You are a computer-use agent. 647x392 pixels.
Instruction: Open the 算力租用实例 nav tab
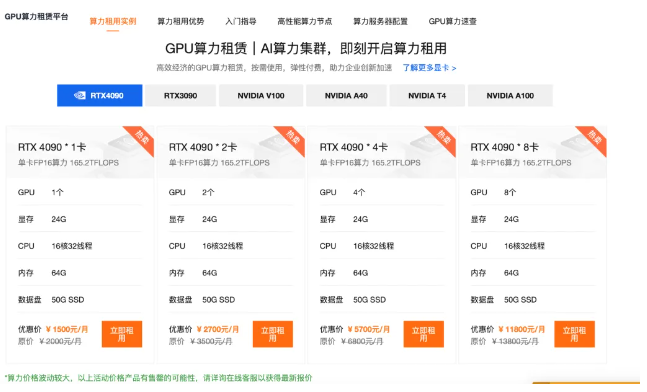[x=113, y=21]
